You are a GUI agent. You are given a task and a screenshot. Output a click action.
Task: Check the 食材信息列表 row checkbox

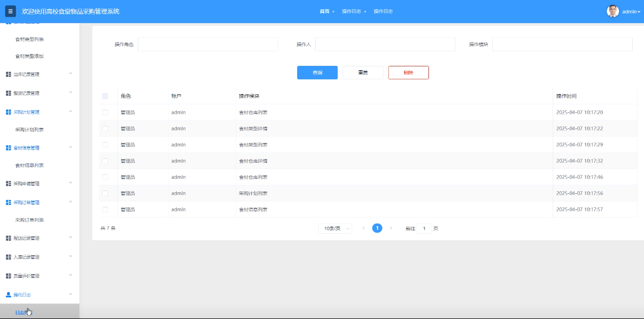[105, 209]
